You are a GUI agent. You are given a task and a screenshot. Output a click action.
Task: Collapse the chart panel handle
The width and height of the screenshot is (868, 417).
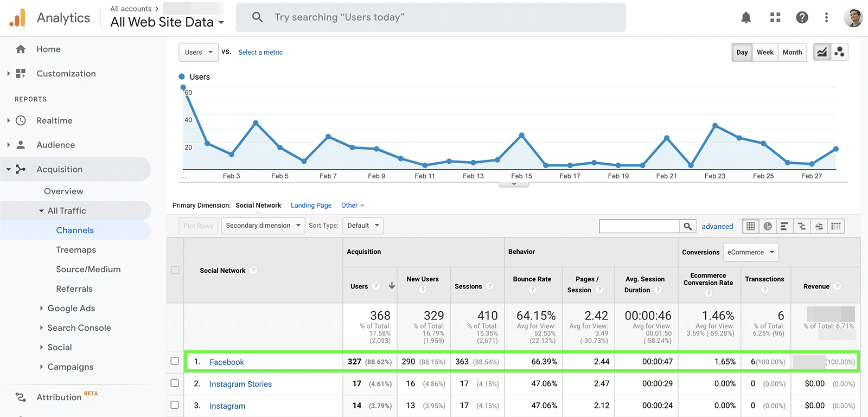514,184
